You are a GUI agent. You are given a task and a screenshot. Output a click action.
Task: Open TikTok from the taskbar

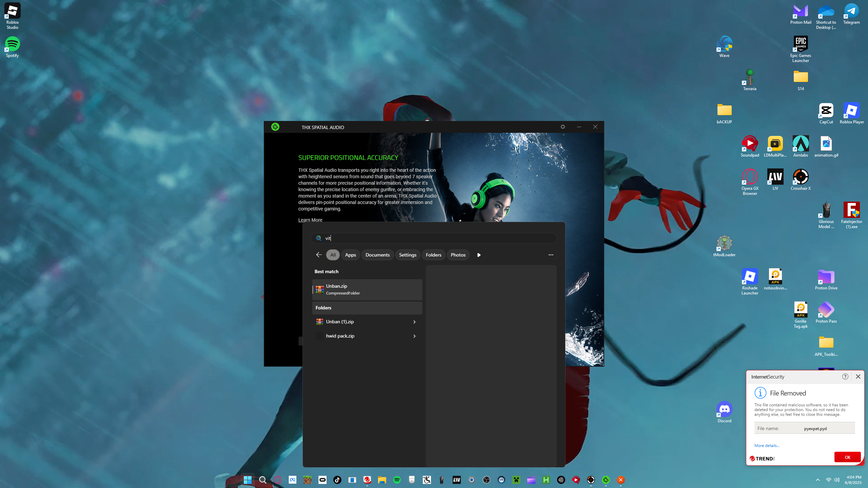click(337, 480)
